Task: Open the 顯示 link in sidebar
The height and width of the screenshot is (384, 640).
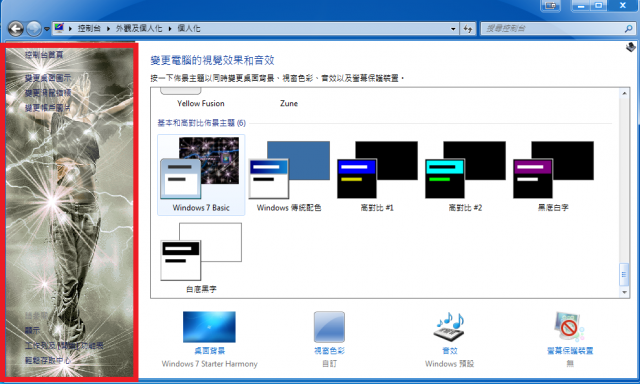Action: tap(32, 330)
